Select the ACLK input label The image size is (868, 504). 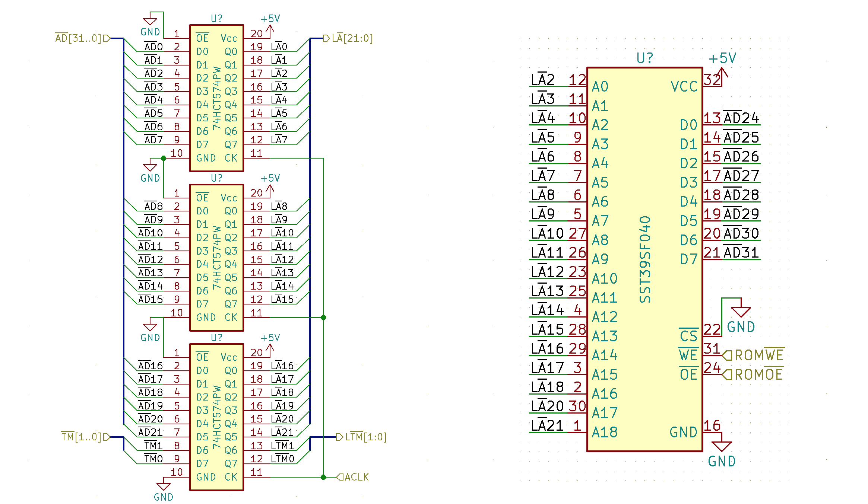point(353,477)
